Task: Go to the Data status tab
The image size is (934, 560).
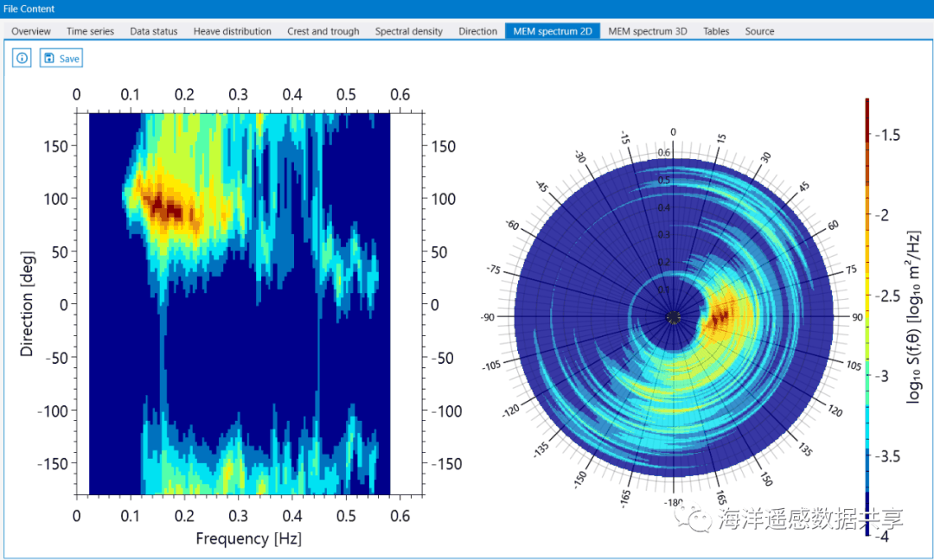Action: click(154, 31)
